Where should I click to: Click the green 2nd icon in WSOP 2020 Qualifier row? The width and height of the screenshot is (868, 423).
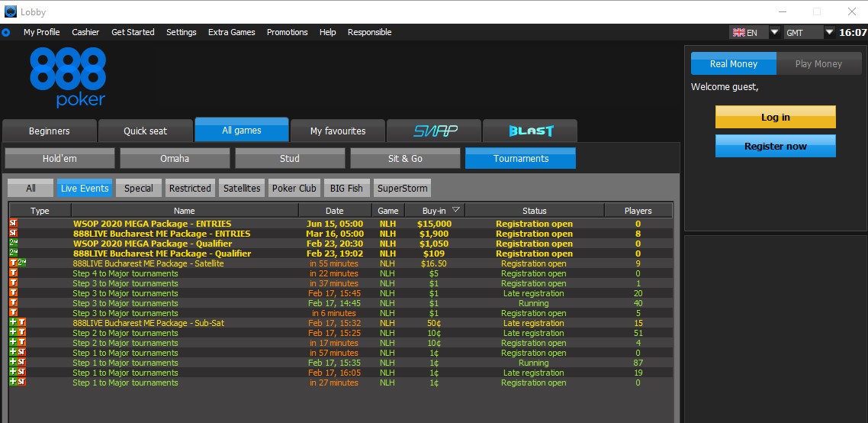[x=14, y=244]
